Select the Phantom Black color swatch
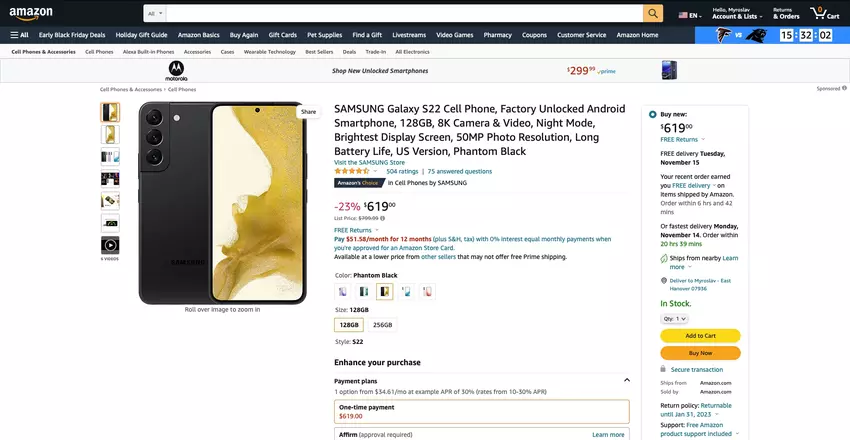The height and width of the screenshot is (440, 850). (x=384, y=292)
